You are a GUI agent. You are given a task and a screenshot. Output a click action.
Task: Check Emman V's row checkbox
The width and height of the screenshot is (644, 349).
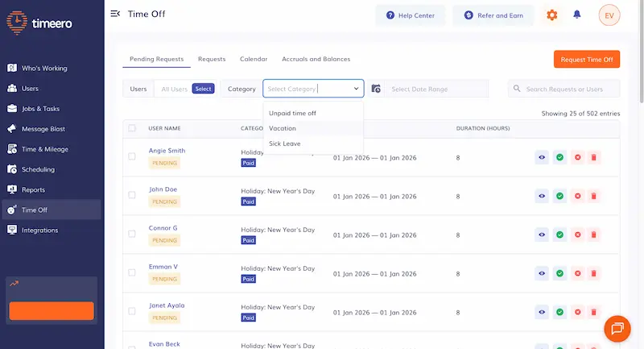[132, 272]
